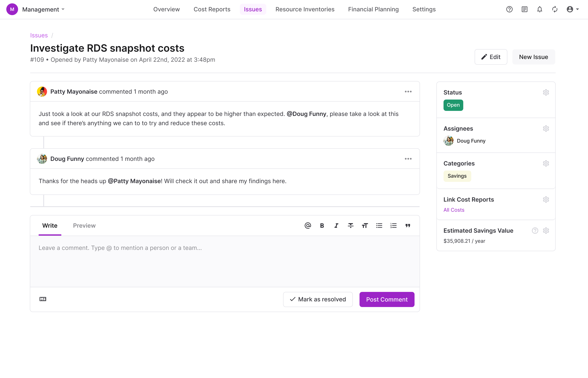The image size is (588, 378).
Task: Open Financial Planning
Action: pyautogui.click(x=373, y=9)
